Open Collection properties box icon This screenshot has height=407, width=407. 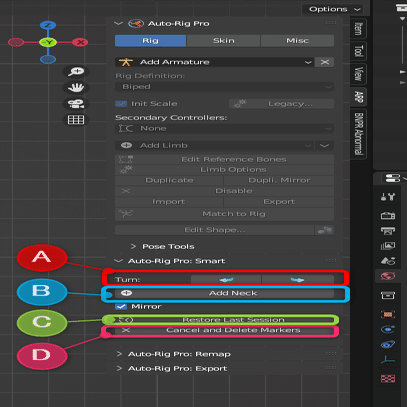coord(388,295)
